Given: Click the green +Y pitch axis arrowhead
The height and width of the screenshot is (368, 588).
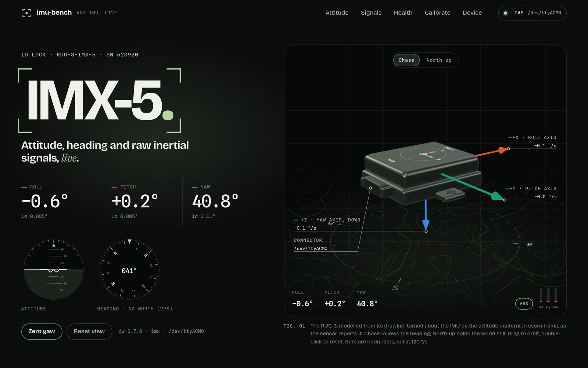Looking at the screenshot, I should [498, 196].
